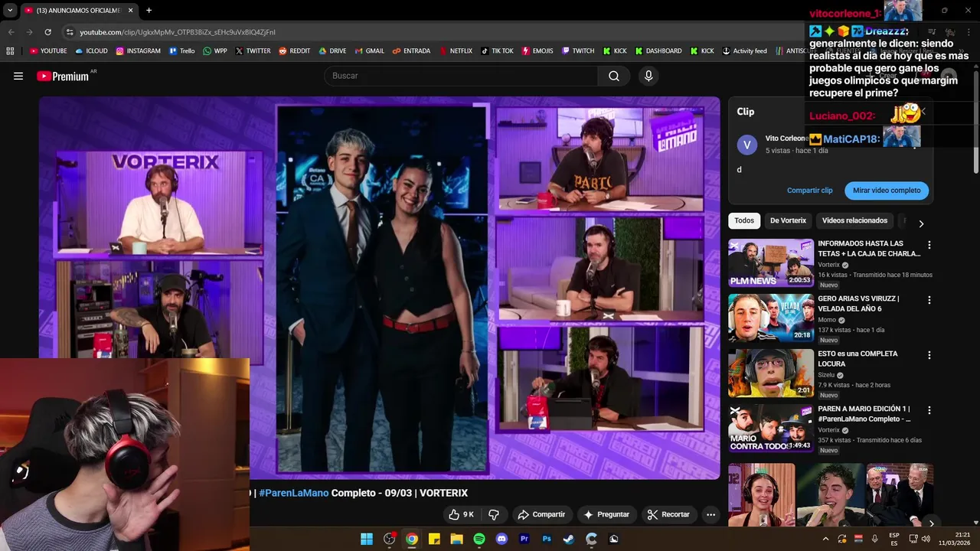Click the Preguntar button
Viewport: 980px width, 551px height.
pos(606,514)
